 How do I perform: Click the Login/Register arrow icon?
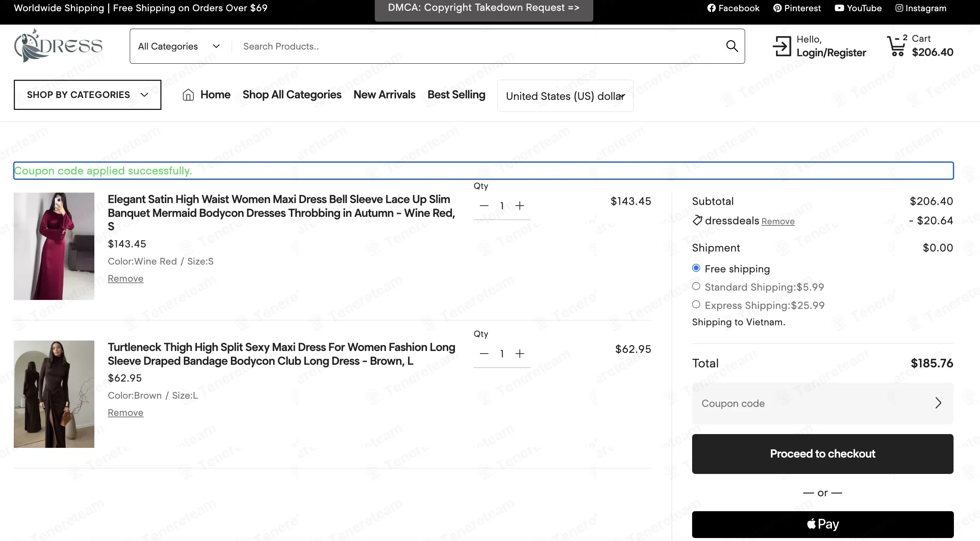coord(782,46)
